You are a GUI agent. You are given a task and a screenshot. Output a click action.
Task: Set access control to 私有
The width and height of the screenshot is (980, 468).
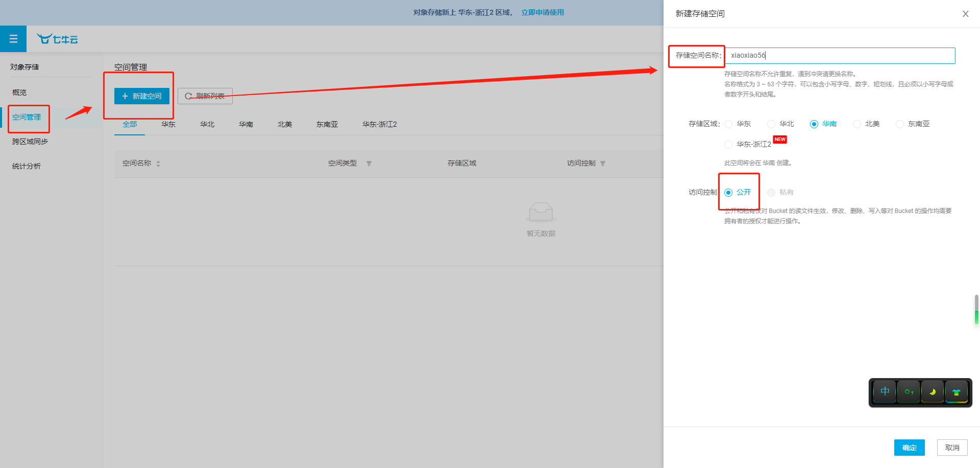click(771, 193)
